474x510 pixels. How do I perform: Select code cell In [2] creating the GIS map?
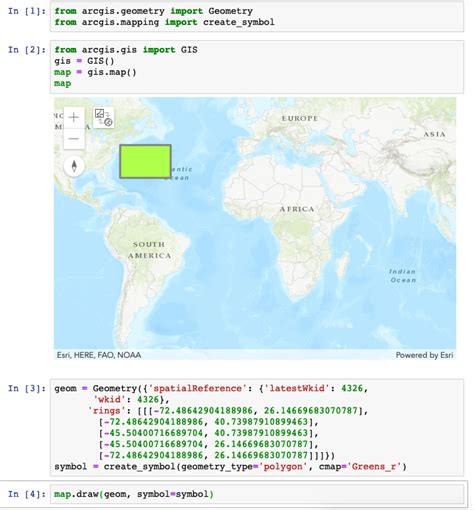pos(257,67)
